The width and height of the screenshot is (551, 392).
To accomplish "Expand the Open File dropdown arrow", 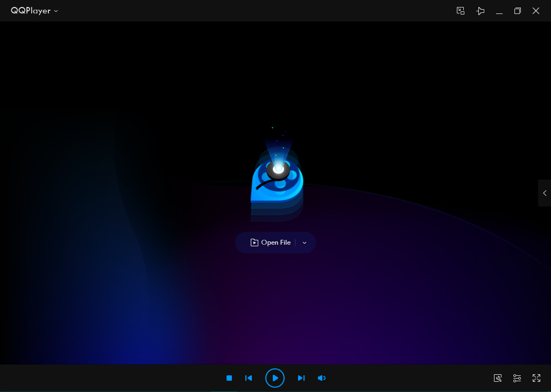I will (x=304, y=243).
